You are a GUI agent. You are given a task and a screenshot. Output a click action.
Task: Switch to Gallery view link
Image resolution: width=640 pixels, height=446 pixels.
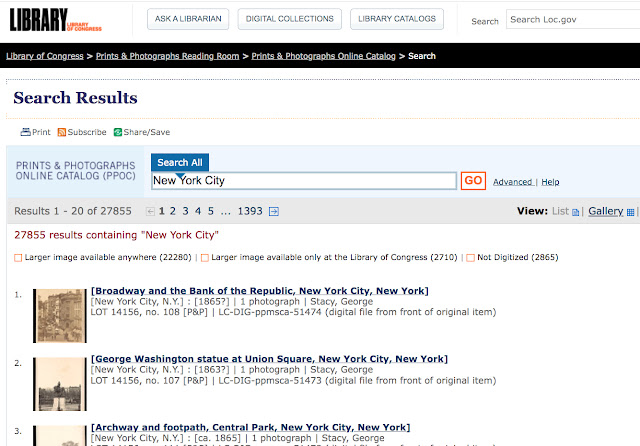point(606,211)
